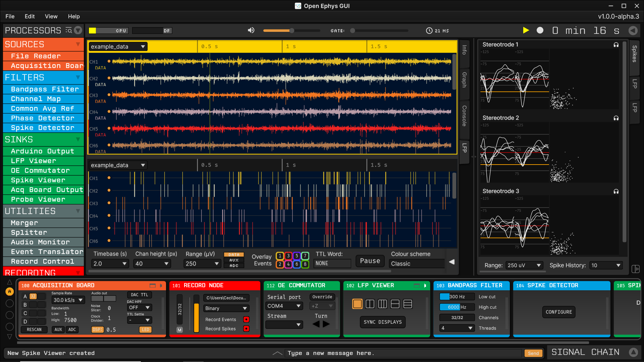The width and height of the screenshot is (644, 362).
Task: Open the Sample Rate 30.0 kS/s dropdown
Action: pyautogui.click(x=68, y=300)
